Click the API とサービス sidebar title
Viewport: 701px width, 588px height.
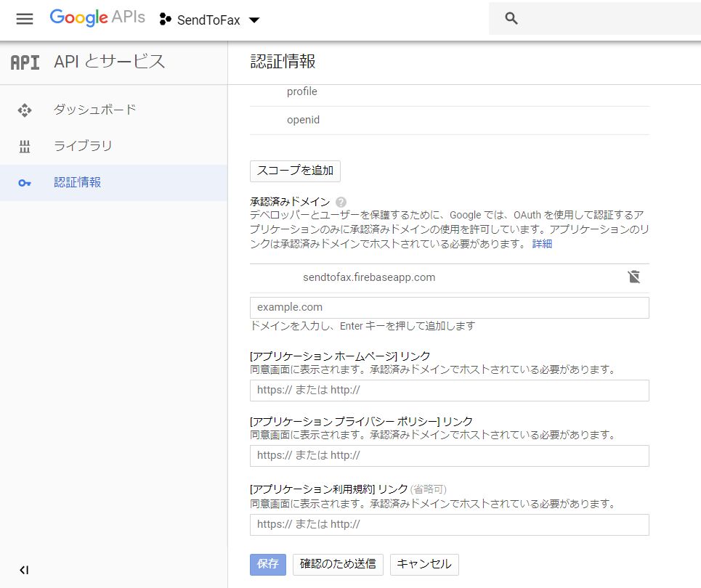point(110,62)
